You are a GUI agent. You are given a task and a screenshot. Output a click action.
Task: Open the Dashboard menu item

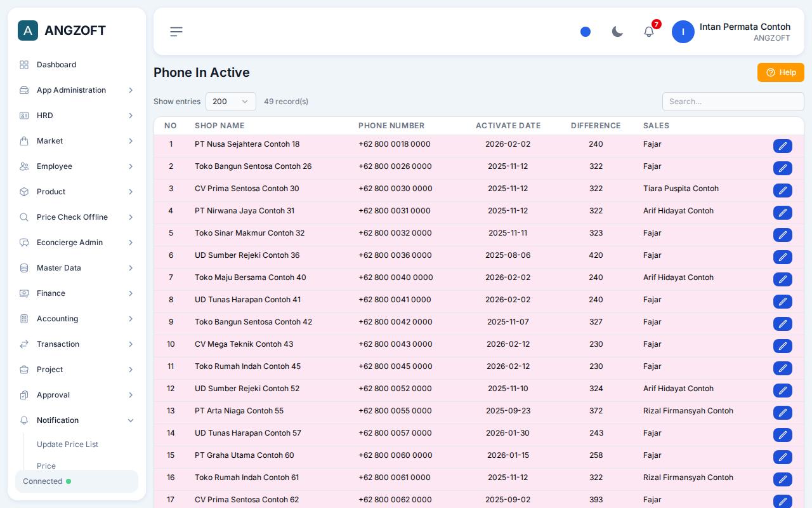(x=77, y=65)
